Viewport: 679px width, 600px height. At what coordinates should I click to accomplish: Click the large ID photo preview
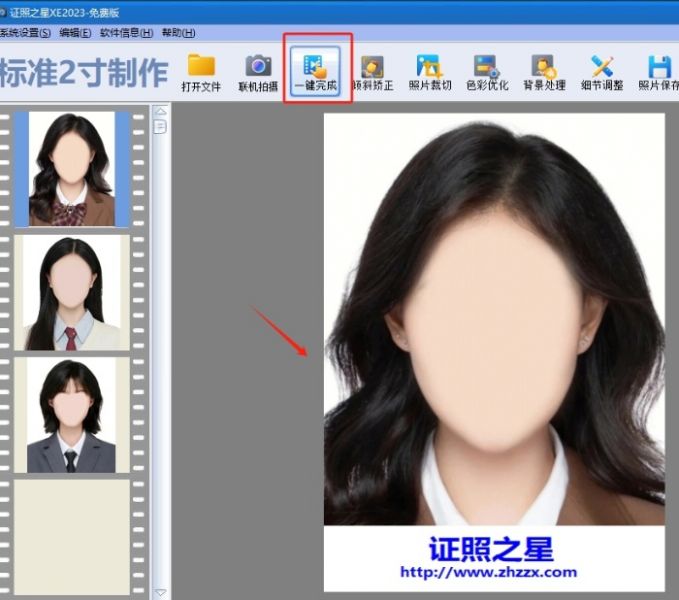pos(494,352)
